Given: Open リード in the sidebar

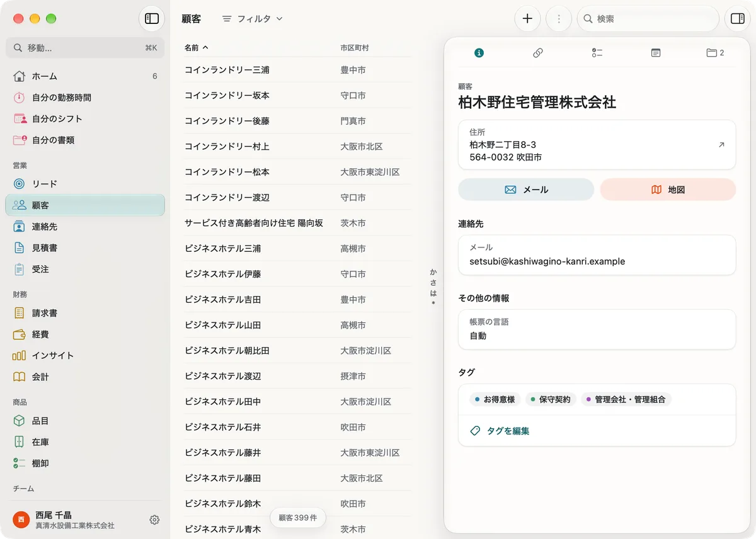Looking at the screenshot, I should pos(85,184).
